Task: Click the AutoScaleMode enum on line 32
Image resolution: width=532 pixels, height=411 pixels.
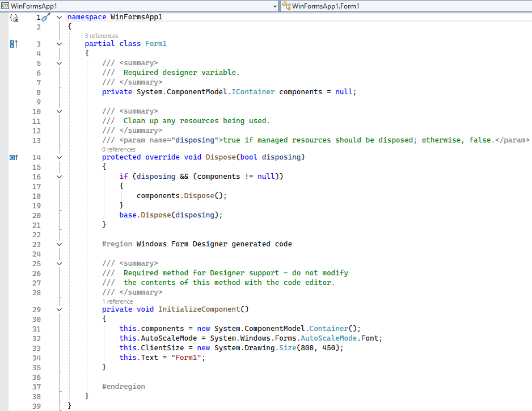Action: (x=329, y=338)
